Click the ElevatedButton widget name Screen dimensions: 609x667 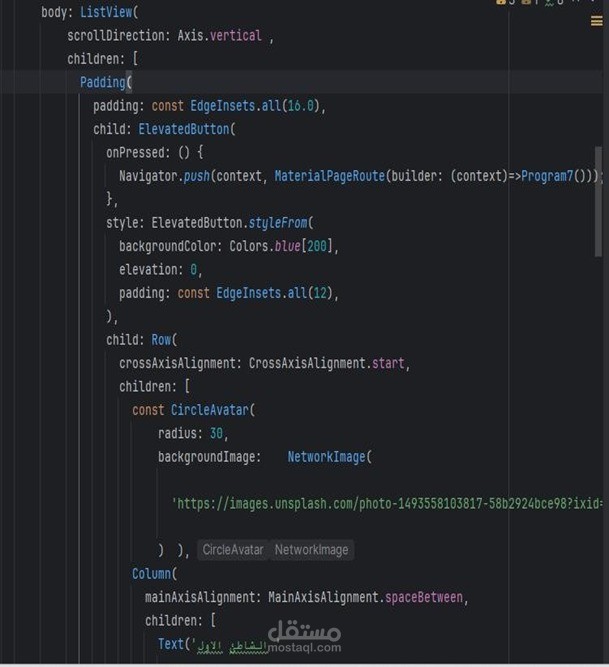[x=184, y=129]
